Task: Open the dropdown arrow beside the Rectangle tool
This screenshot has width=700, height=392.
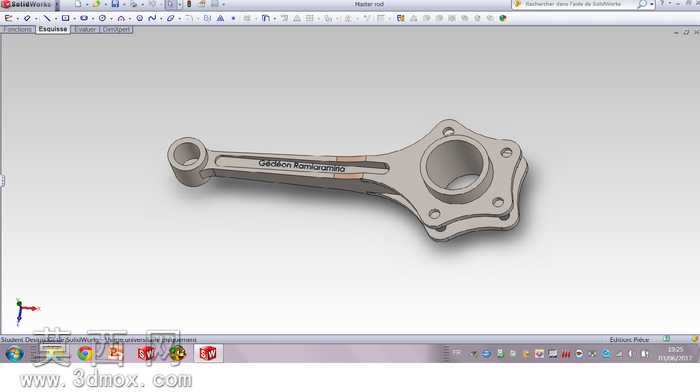Action: (74, 19)
